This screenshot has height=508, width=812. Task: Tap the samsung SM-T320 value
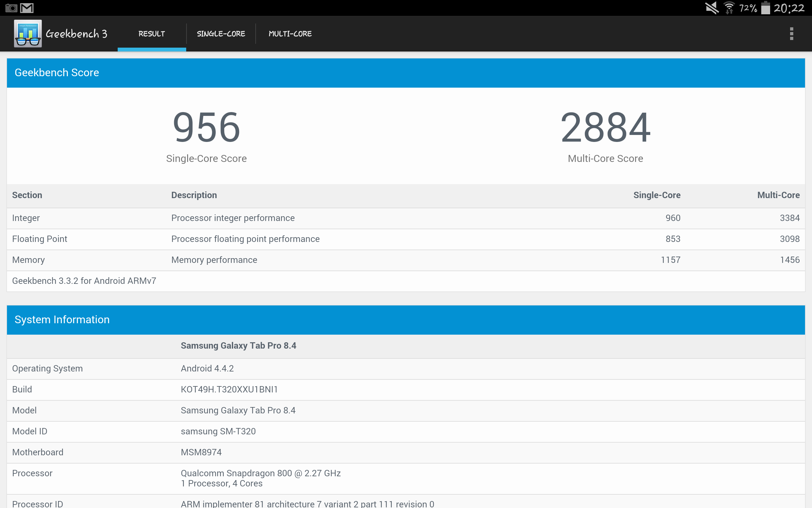pyautogui.click(x=218, y=432)
